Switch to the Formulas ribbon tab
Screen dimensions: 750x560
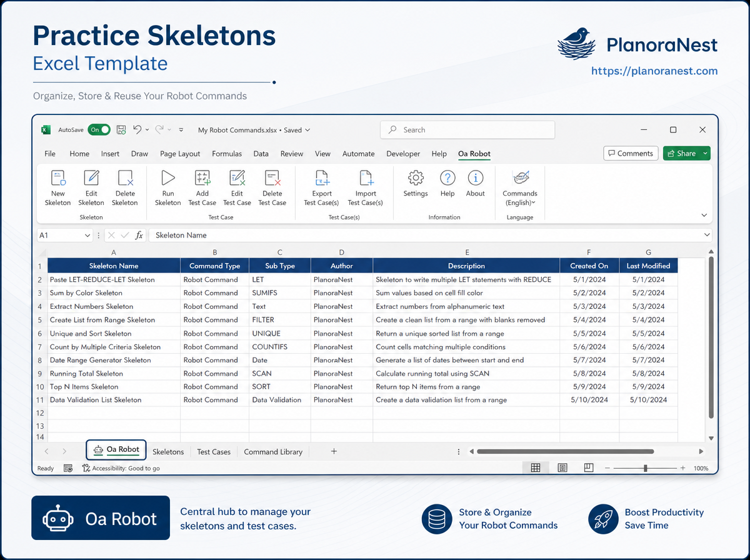tap(227, 154)
